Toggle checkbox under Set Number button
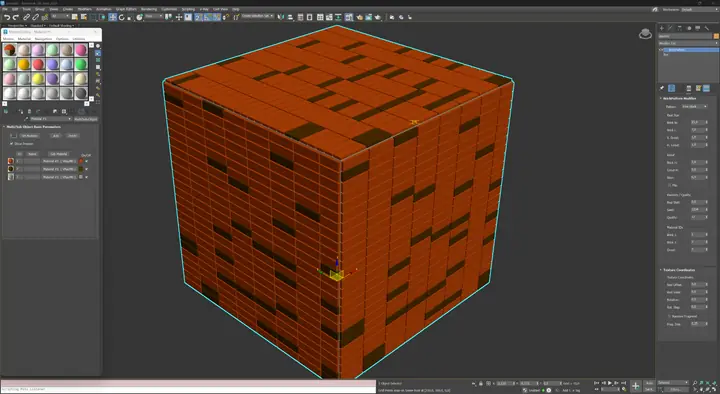This screenshot has width=720, height=394. click(11, 144)
